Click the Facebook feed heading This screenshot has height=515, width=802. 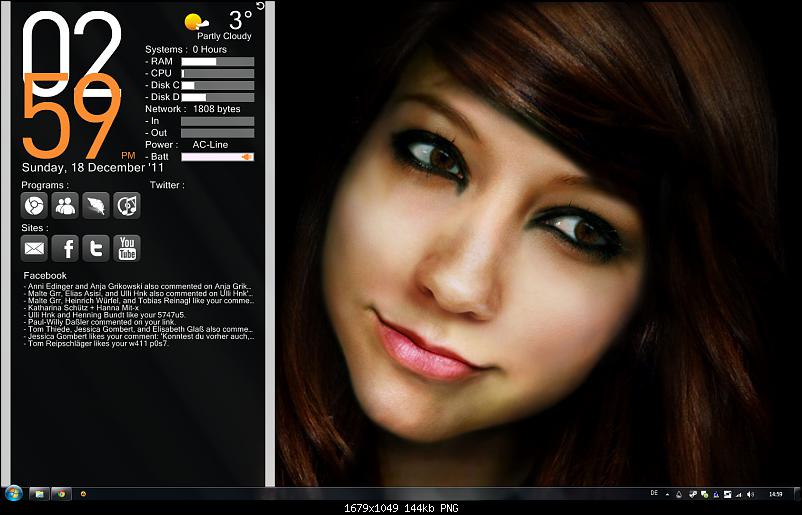pyautogui.click(x=45, y=275)
